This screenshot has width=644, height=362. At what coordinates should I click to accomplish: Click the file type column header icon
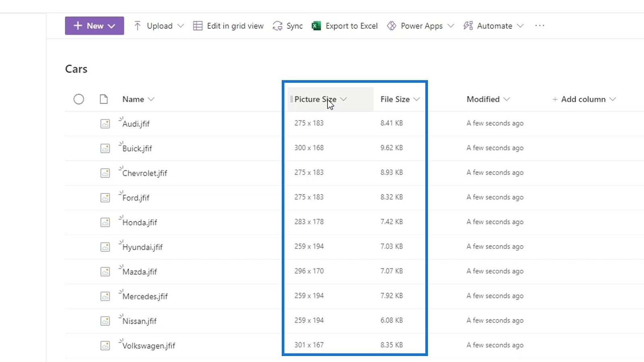[x=104, y=99]
